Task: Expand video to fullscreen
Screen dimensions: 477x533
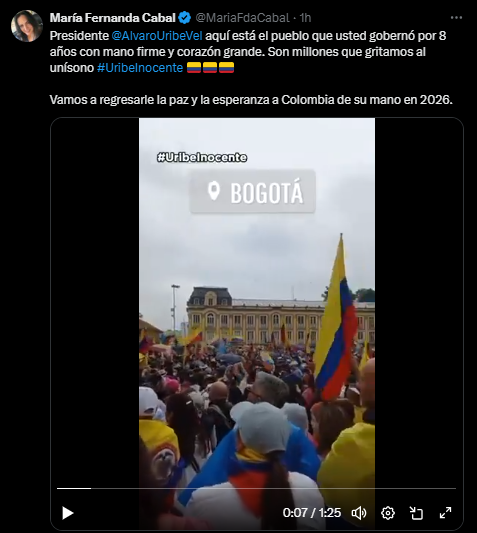Action: click(x=445, y=513)
